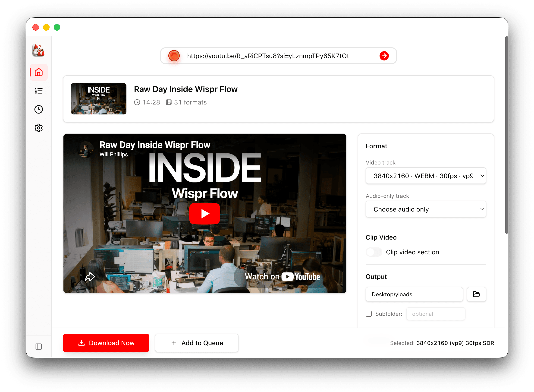Click Will Phillips channel name
534x392 pixels.
pyautogui.click(x=113, y=155)
